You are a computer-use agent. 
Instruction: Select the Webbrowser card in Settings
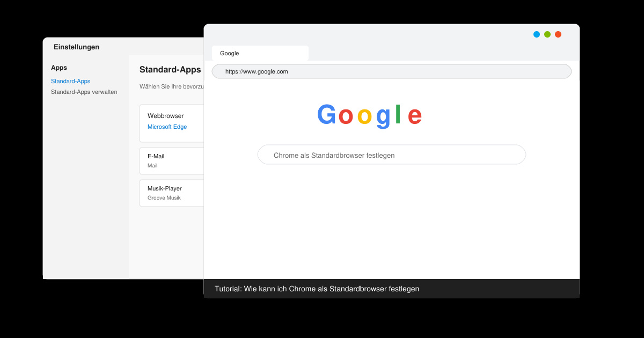point(172,123)
